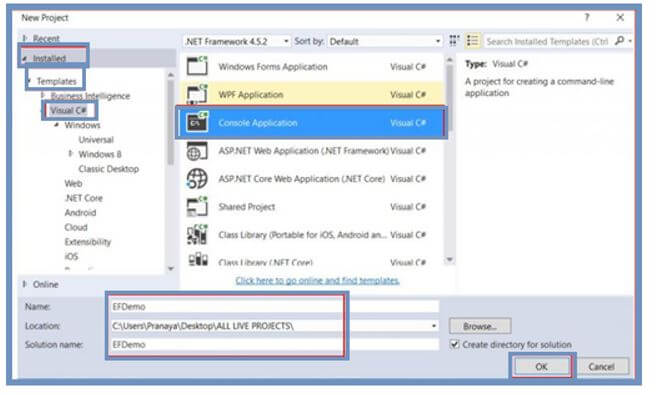Select Visual C# in the templates tree
This screenshot has height=395, width=663.
coord(68,110)
